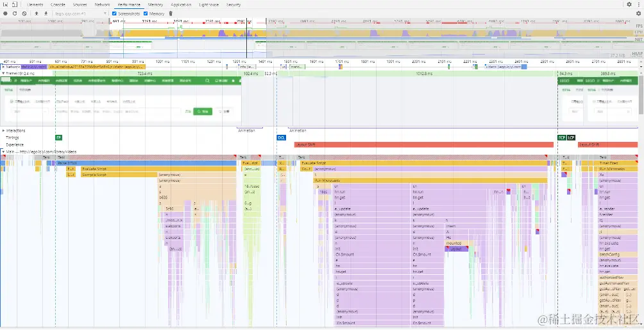The height and width of the screenshot is (330, 644).
Task: Open the Security tab
Action: [233, 4]
